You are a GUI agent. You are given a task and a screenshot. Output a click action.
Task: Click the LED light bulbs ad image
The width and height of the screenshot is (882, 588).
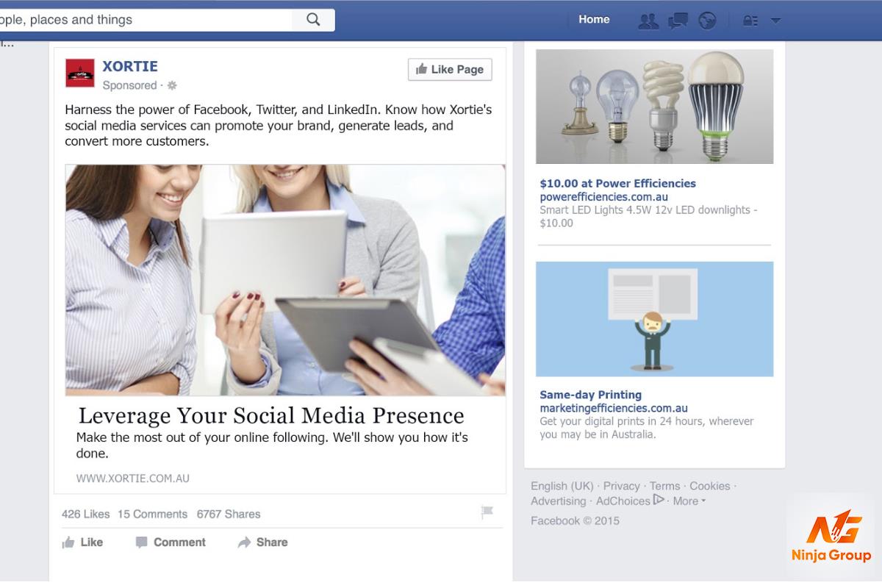tap(654, 107)
